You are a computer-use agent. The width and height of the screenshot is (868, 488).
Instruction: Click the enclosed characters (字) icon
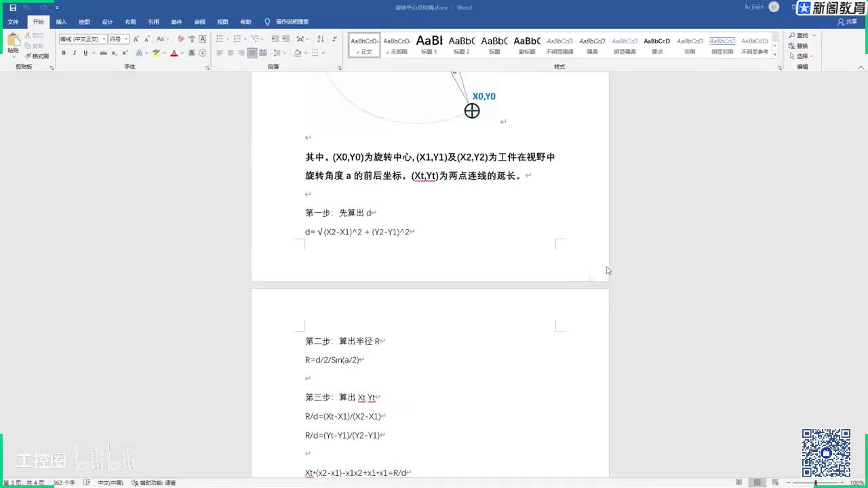[202, 53]
